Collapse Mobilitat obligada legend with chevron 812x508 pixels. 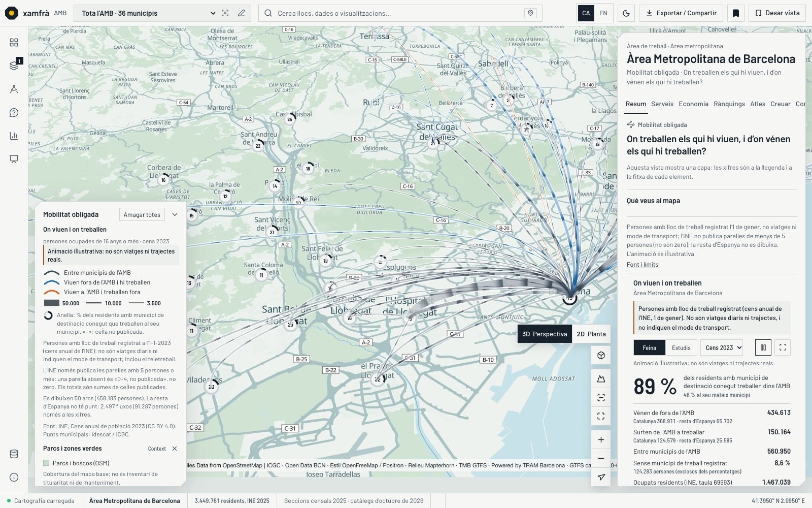(175, 214)
